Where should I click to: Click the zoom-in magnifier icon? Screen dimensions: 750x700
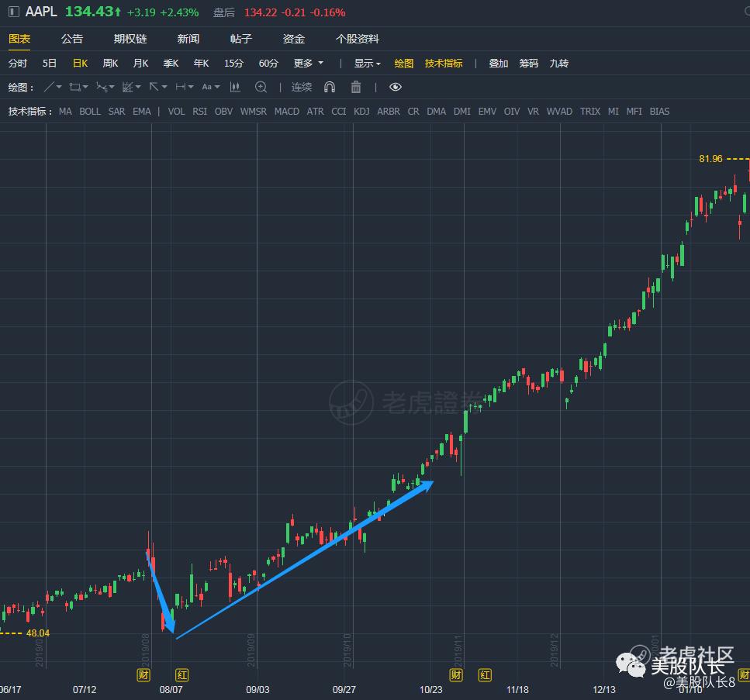pos(261,87)
